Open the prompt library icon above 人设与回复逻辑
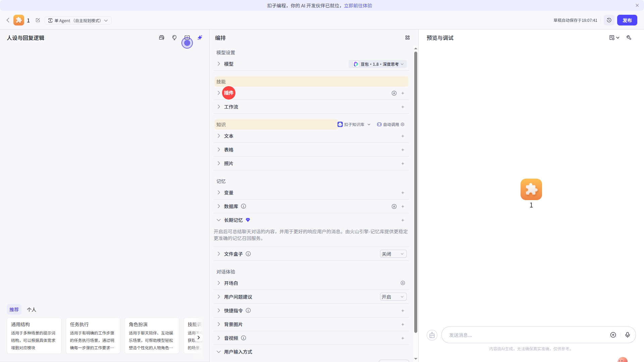 click(x=161, y=38)
